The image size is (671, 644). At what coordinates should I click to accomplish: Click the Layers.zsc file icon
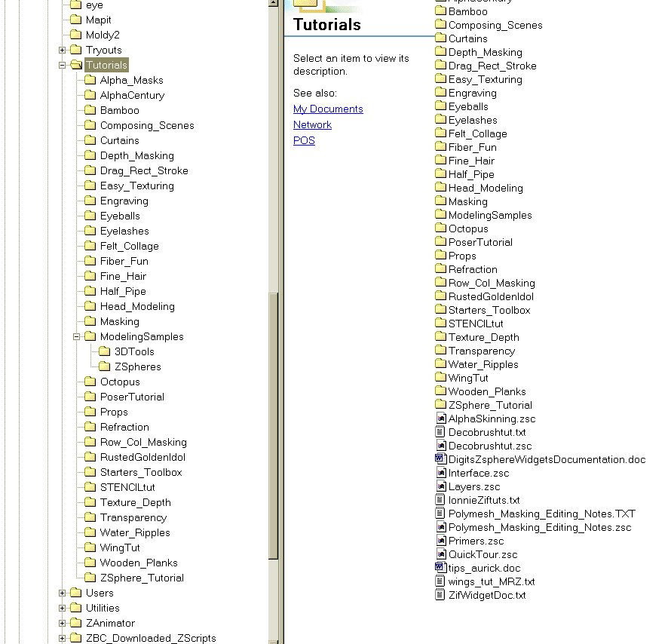point(441,486)
